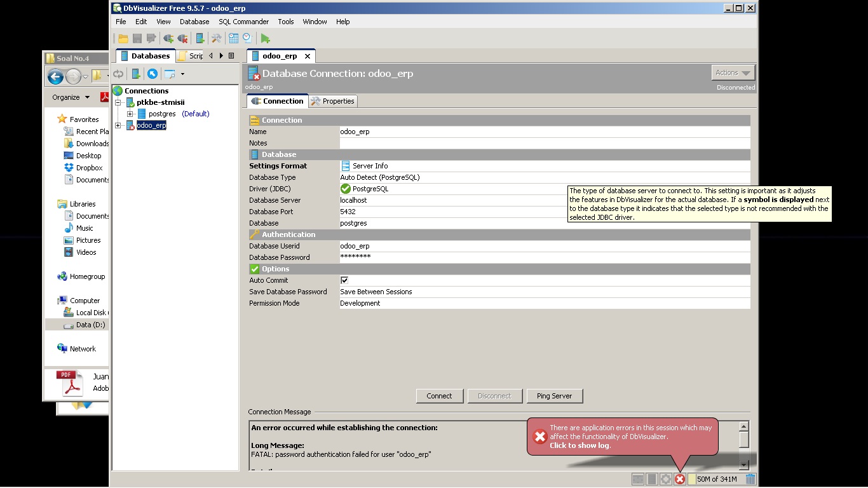Open the Window menu

(315, 22)
